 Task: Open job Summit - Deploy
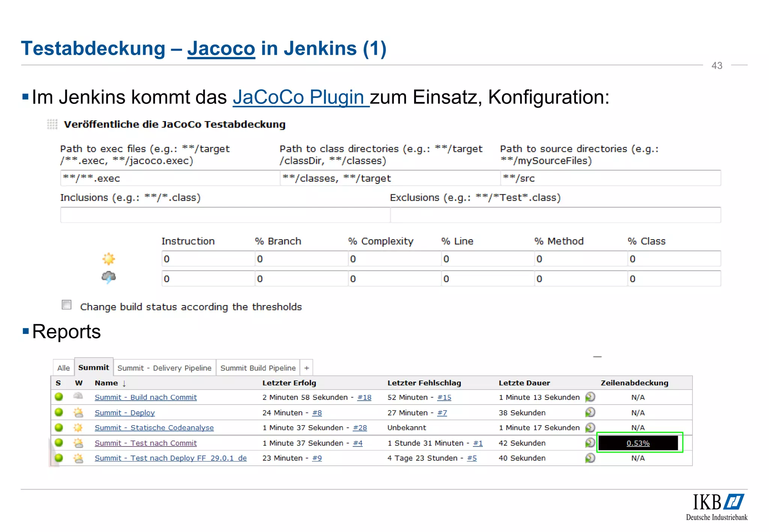pyautogui.click(x=125, y=412)
